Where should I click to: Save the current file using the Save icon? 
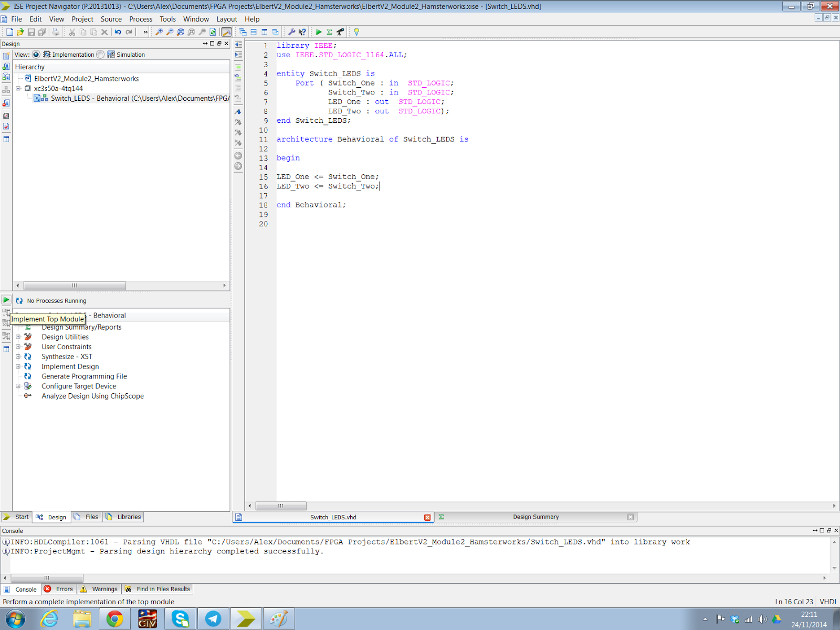coord(30,31)
